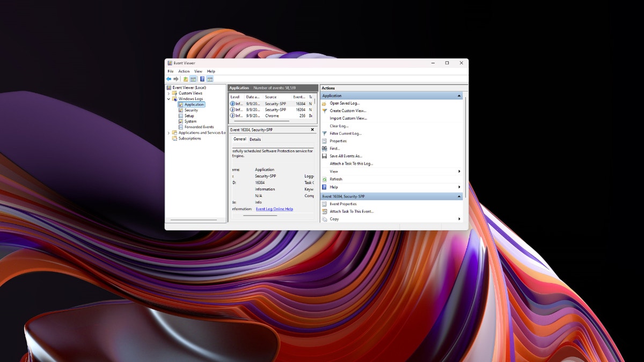Select the Chrome event row
This screenshot has height=362, width=644.
272,116
